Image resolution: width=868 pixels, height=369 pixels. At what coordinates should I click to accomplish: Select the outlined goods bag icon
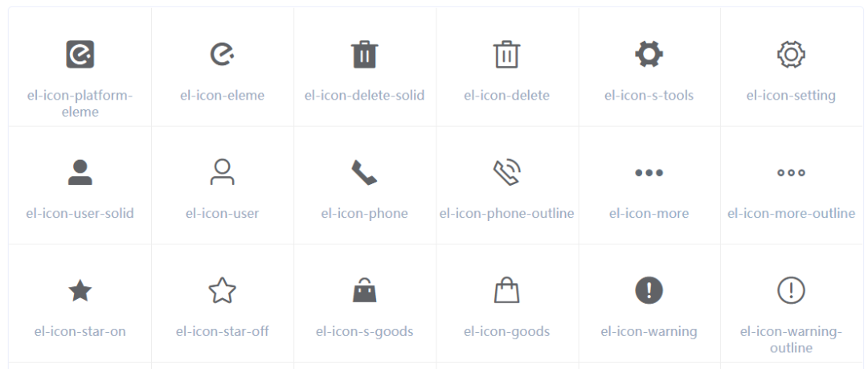coord(506,291)
